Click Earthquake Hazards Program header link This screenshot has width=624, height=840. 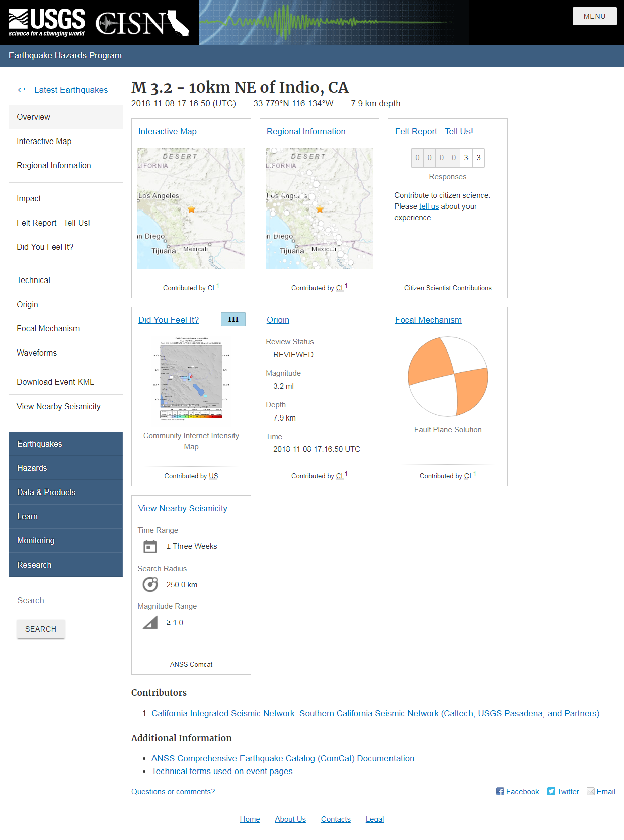pos(65,55)
